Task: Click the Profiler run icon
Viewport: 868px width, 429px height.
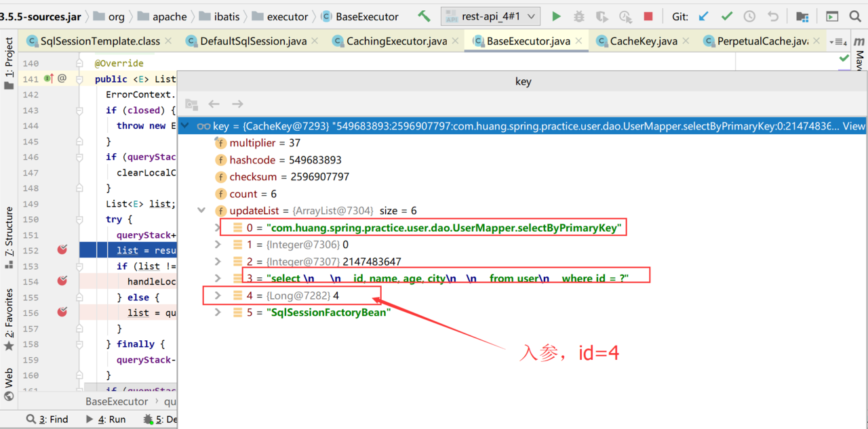Action: coord(625,16)
